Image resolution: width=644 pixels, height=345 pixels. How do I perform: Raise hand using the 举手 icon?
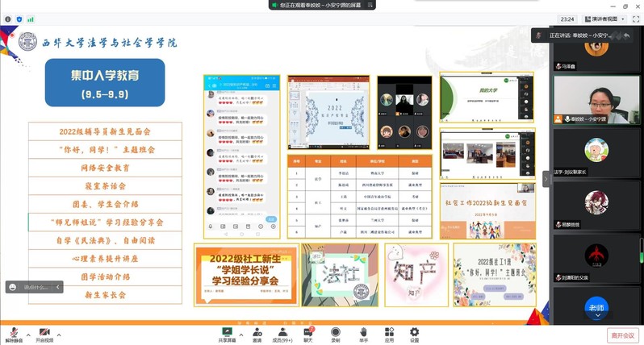pyautogui.click(x=363, y=334)
